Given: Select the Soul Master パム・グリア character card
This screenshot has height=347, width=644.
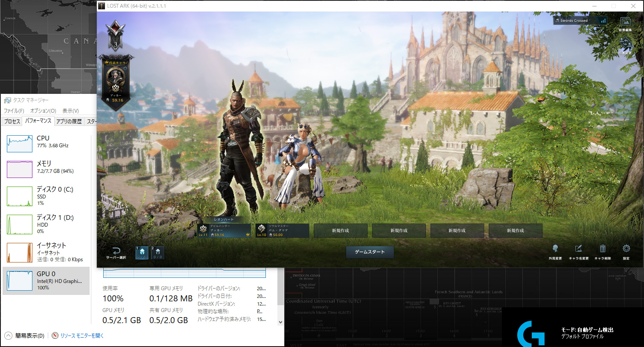Looking at the screenshot, I should (x=282, y=230).
